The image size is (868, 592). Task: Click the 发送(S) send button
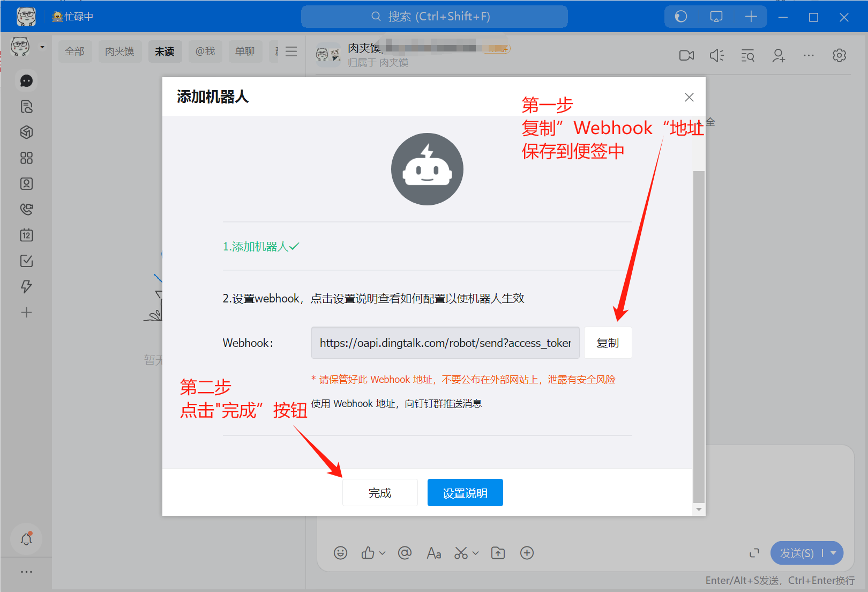click(797, 553)
